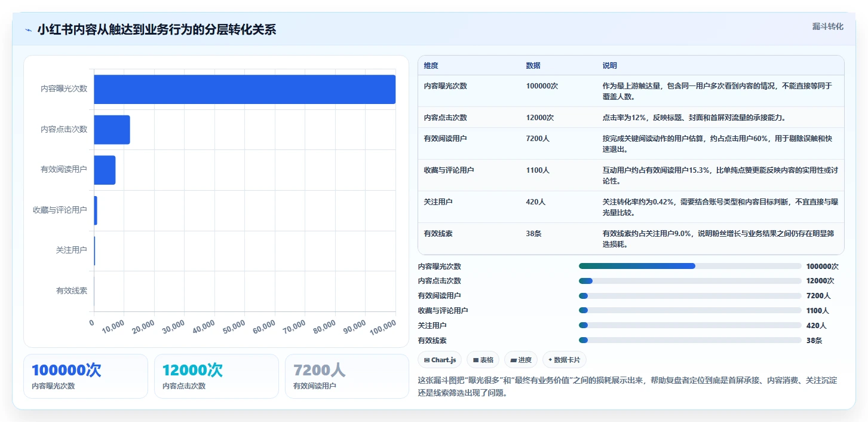Click the 有效线索 y-axis label in chart
The width and height of the screenshot is (868, 422).
point(72,291)
